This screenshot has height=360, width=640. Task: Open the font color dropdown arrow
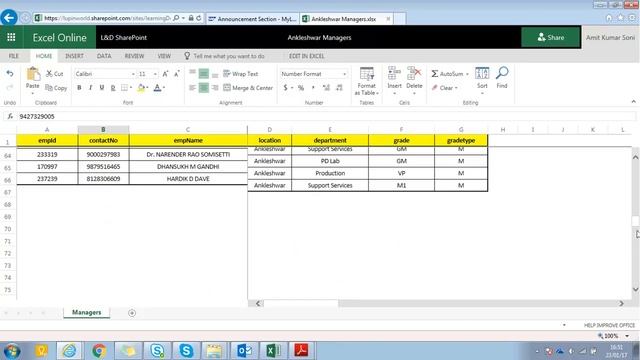164,88
